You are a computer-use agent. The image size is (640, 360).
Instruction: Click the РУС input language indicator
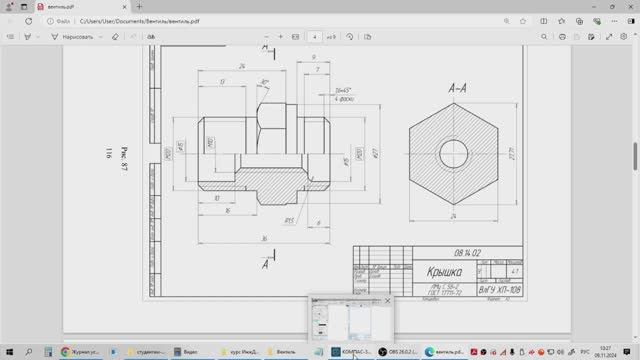(x=585, y=351)
